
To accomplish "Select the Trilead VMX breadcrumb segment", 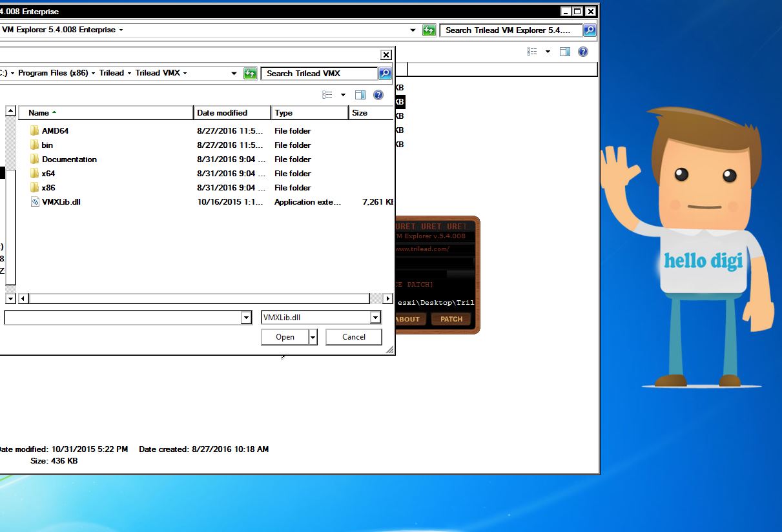I will coord(158,73).
